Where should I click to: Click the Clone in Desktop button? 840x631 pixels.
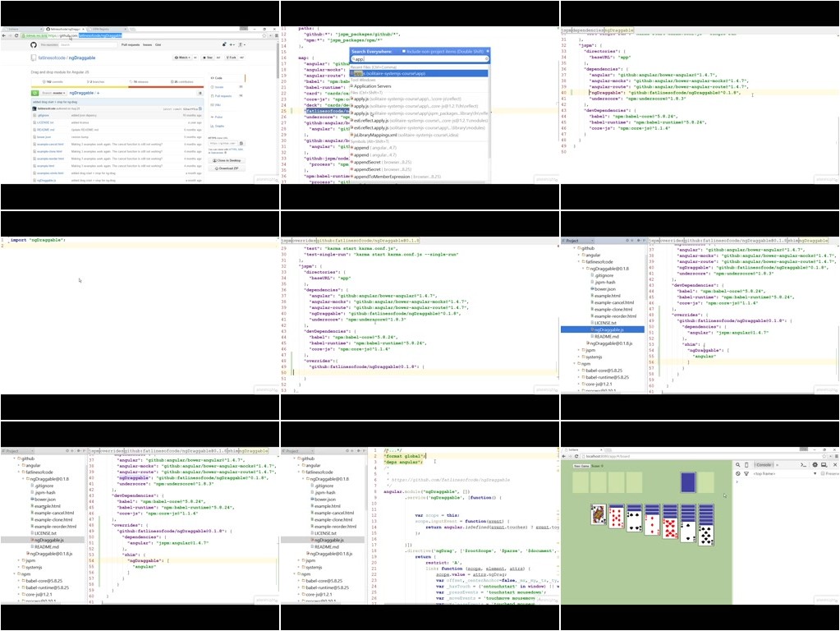pos(227,160)
